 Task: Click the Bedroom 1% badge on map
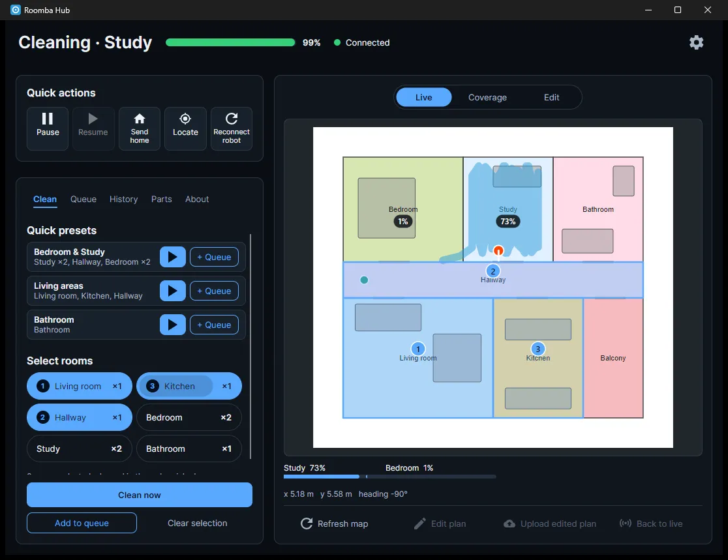(403, 221)
